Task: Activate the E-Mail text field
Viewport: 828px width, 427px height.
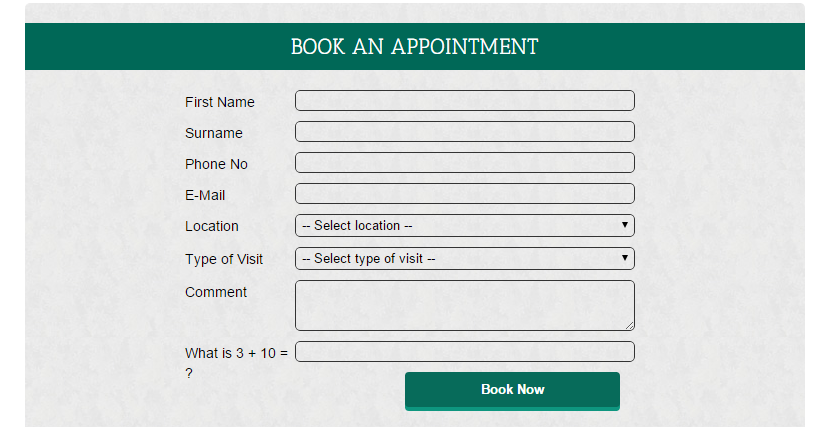Action: [x=465, y=194]
